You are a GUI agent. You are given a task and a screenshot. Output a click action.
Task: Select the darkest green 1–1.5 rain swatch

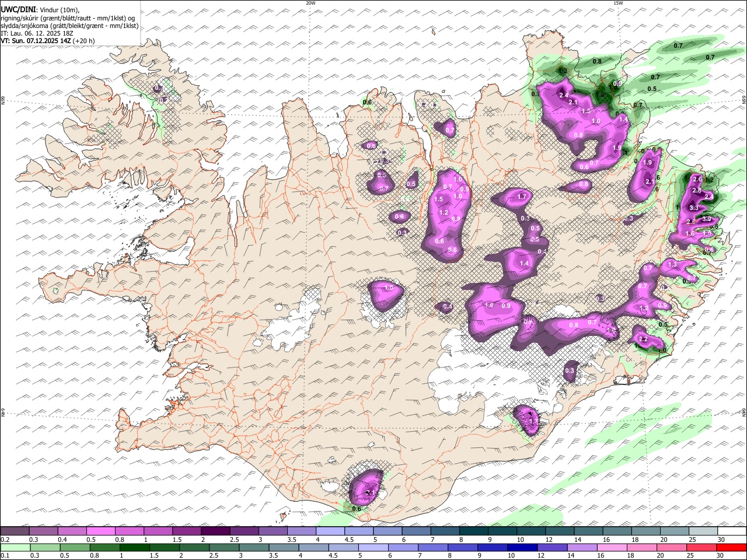135,548
